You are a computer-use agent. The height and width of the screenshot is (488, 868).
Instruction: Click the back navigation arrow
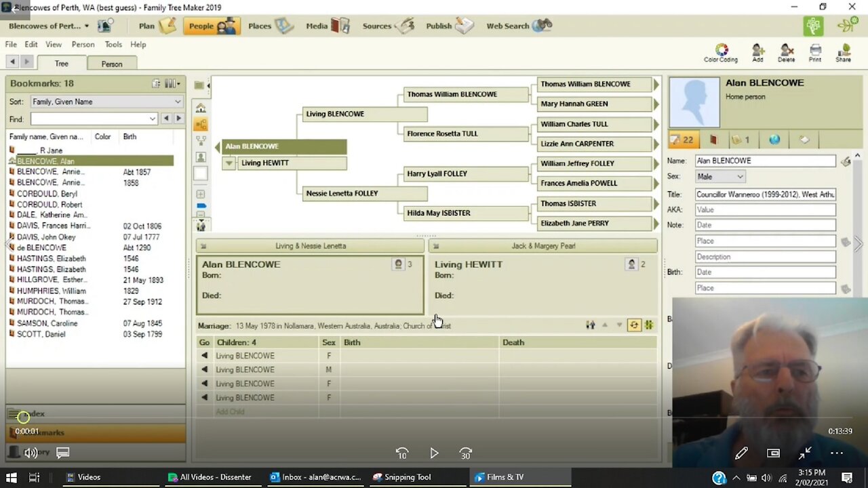pos(13,62)
